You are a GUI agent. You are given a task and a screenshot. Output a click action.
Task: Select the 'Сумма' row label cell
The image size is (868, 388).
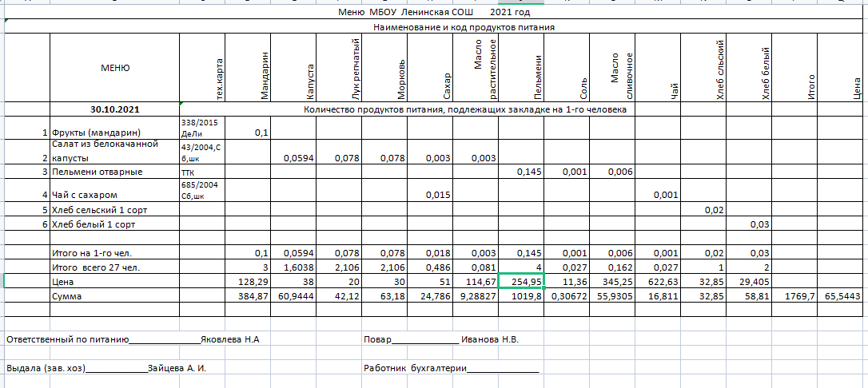(x=67, y=295)
